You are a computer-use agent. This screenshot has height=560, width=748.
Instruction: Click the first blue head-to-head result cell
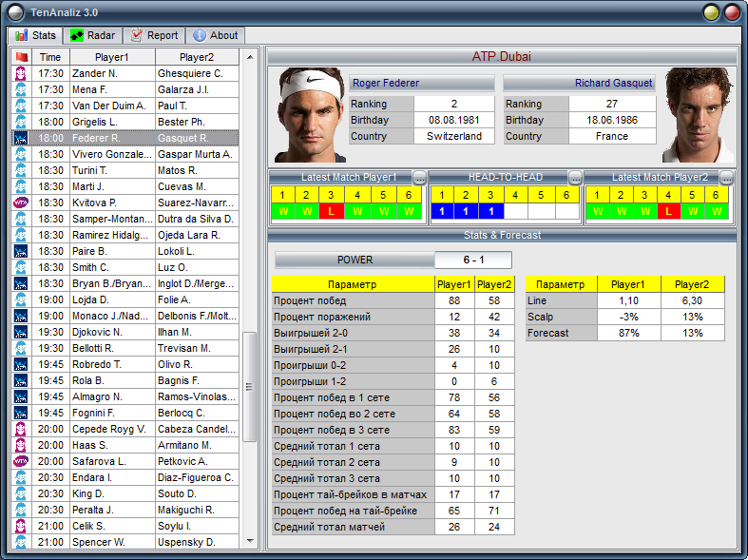click(442, 211)
